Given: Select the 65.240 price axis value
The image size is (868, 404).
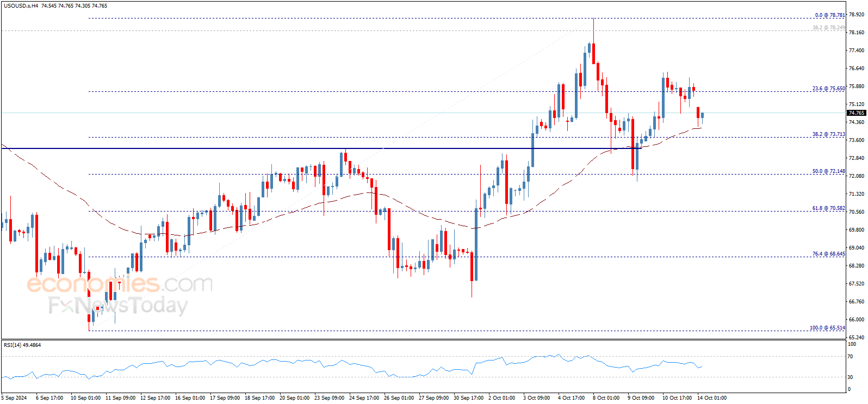Looking at the screenshot, I should [x=857, y=338].
